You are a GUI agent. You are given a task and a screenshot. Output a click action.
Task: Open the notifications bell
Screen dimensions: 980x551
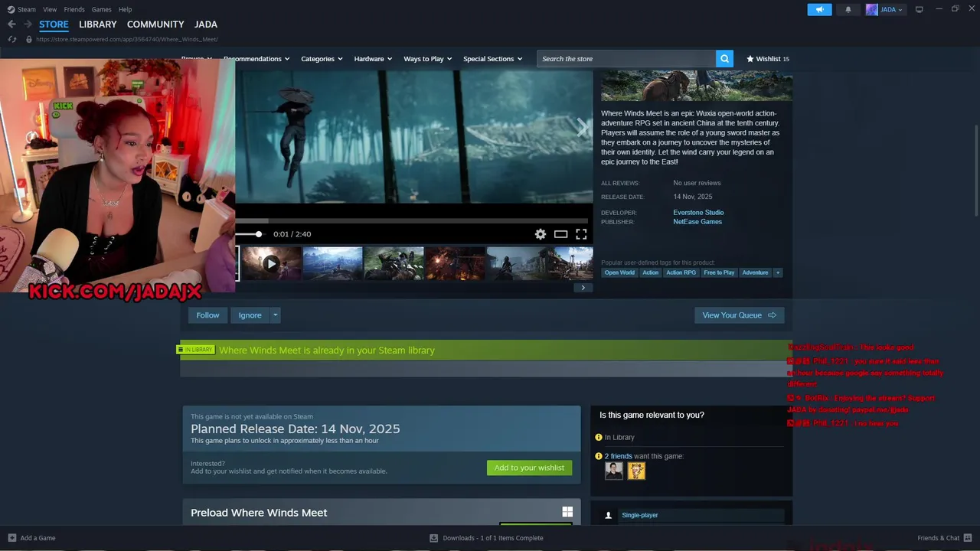(848, 9)
